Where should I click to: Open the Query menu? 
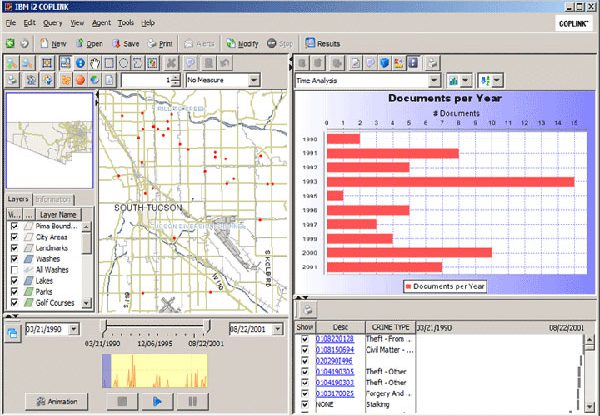(x=54, y=22)
